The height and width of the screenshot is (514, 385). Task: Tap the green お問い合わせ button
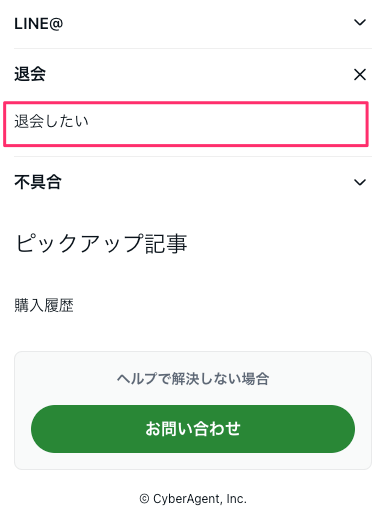click(x=193, y=429)
